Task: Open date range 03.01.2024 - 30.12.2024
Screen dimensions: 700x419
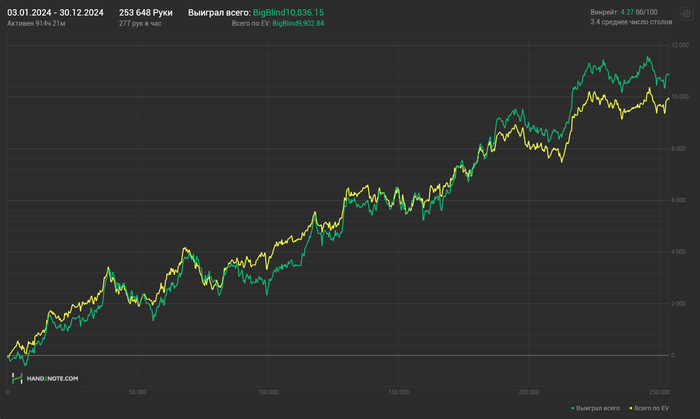Action: click(x=56, y=12)
